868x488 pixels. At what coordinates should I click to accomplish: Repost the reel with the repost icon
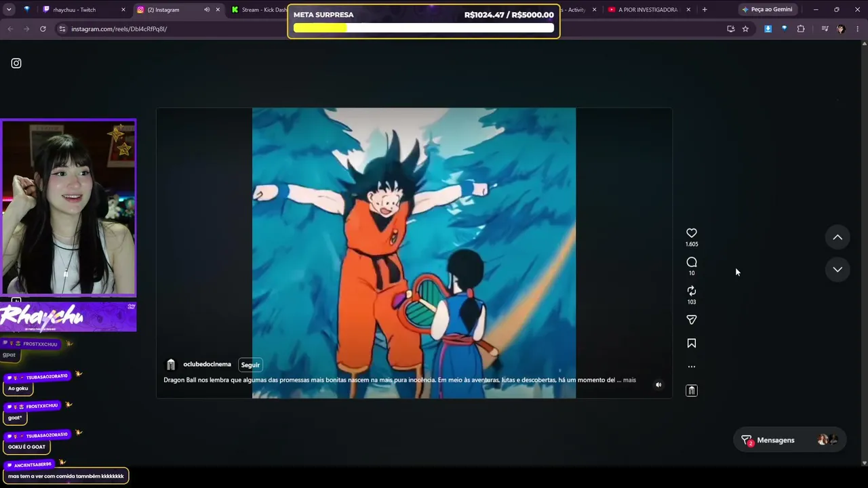pyautogui.click(x=692, y=291)
